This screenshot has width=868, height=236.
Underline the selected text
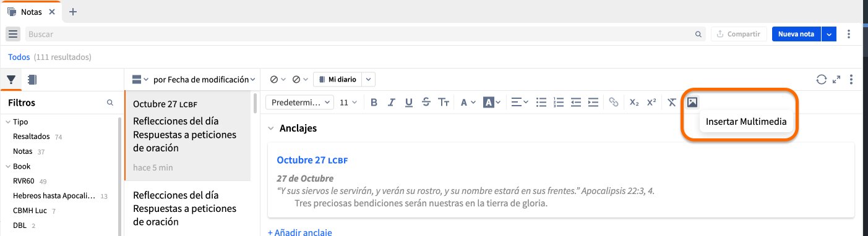[x=408, y=102]
